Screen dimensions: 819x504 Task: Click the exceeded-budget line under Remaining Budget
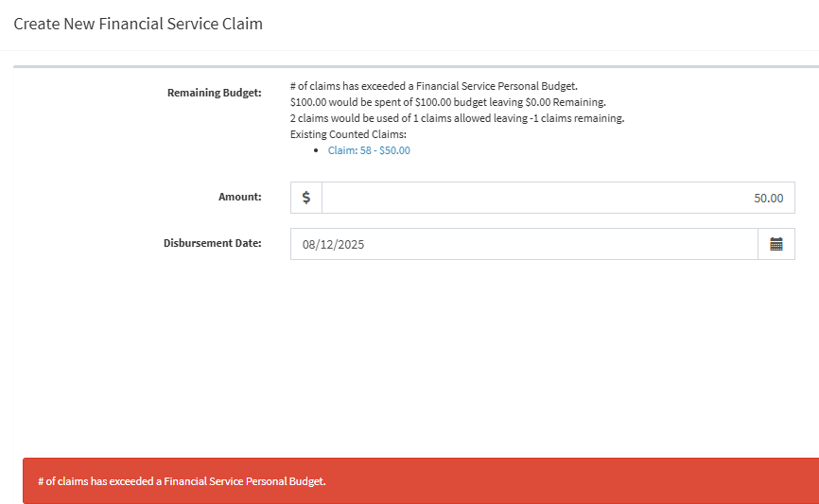pyautogui.click(x=433, y=86)
